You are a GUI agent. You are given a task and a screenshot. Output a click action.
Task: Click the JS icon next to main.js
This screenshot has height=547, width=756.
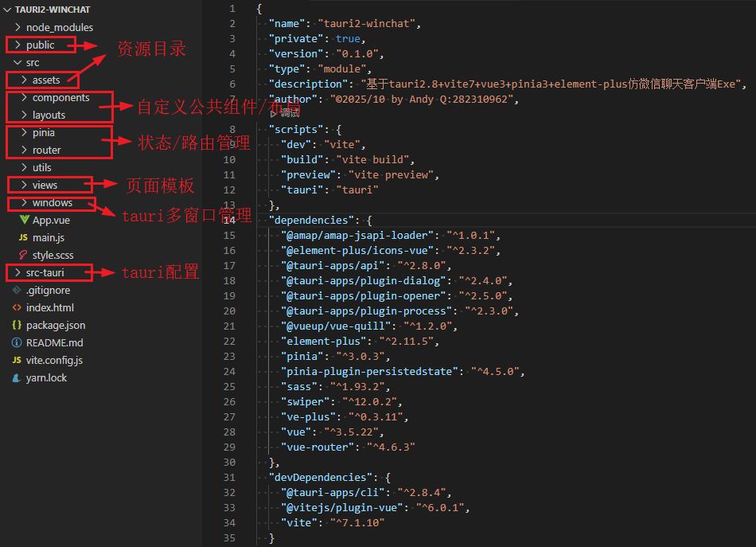tap(24, 238)
